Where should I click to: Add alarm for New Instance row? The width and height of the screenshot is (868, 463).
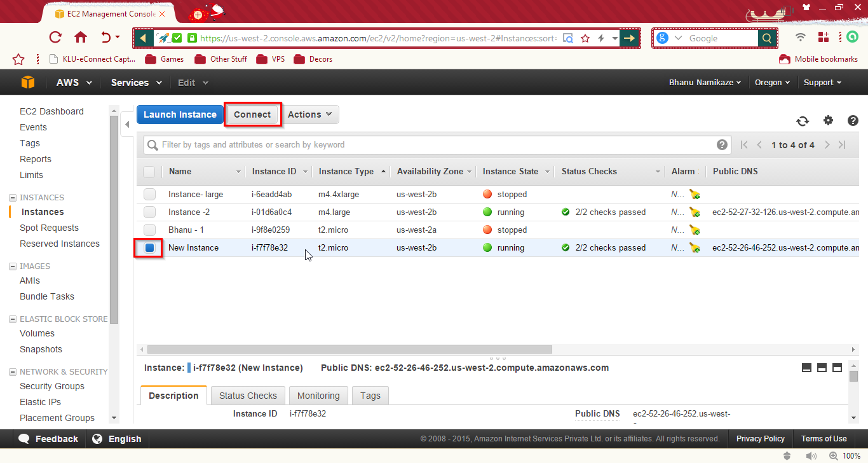pos(695,248)
